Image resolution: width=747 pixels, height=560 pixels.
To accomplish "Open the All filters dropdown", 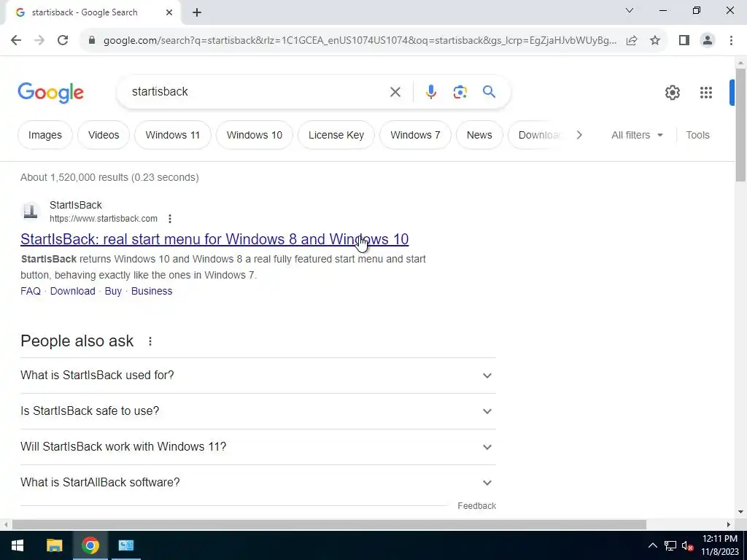I will click(637, 135).
